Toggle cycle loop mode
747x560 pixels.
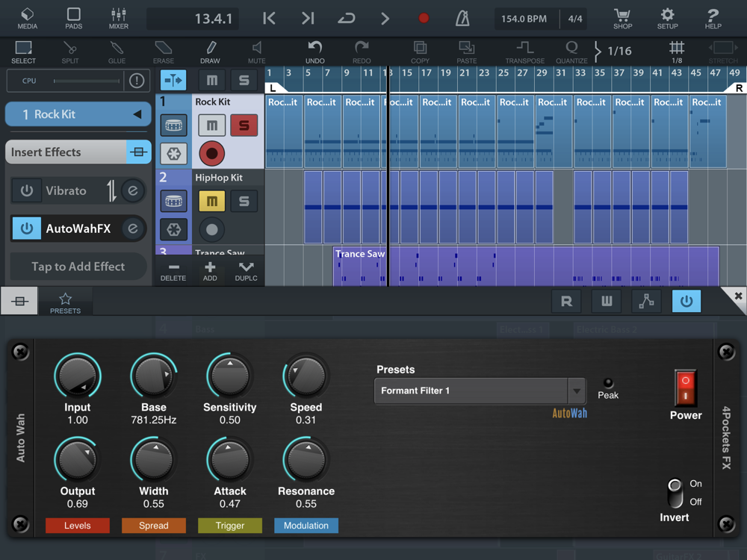(x=347, y=19)
